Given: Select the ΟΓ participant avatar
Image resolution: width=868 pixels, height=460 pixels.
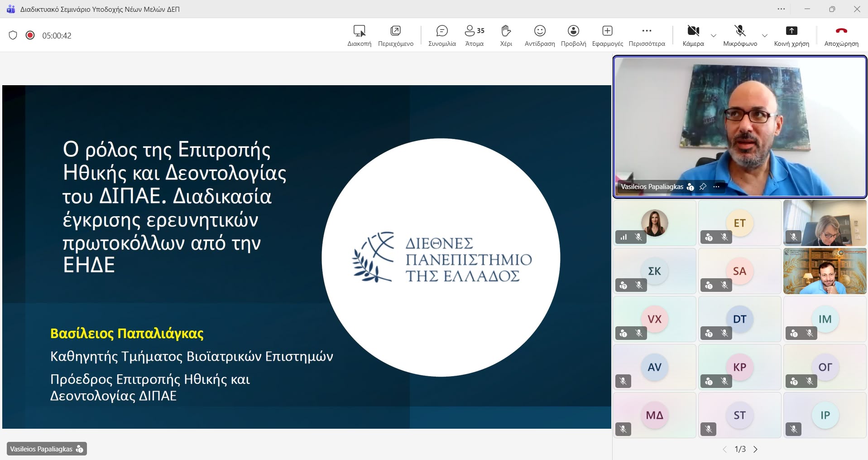Looking at the screenshot, I should coord(825,367).
